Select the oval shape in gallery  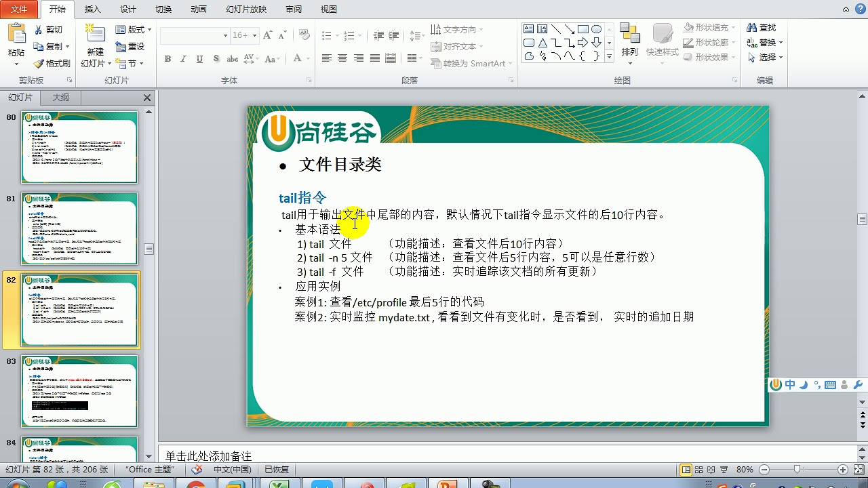[x=596, y=29]
